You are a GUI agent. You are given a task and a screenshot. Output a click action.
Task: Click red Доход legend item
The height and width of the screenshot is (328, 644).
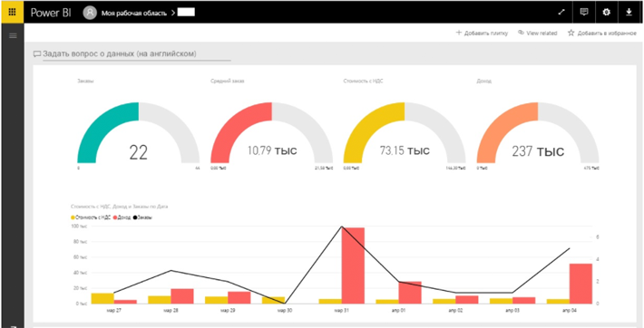[122, 217]
